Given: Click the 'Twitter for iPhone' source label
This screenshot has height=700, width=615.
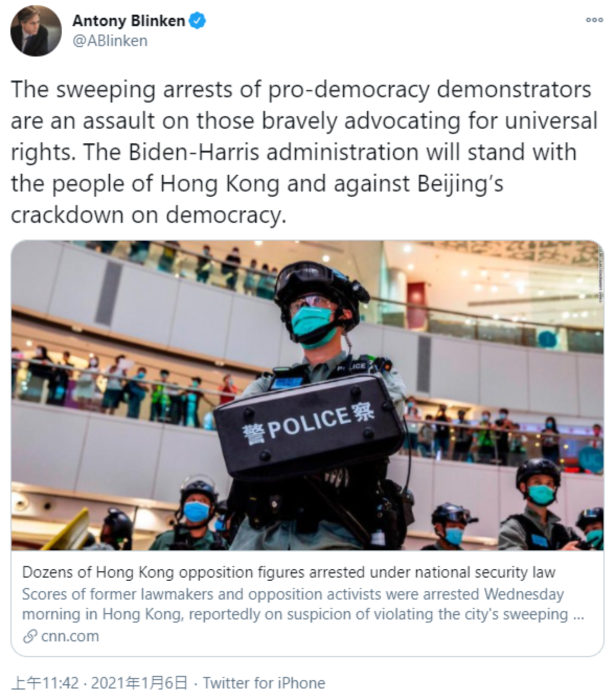Looking at the screenshot, I should click(x=264, y=683).
